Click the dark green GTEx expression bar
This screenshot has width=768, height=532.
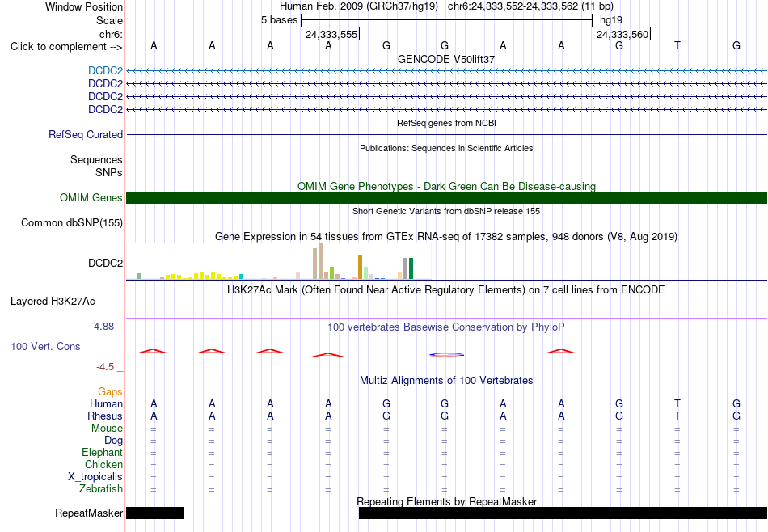coord(411,268)
